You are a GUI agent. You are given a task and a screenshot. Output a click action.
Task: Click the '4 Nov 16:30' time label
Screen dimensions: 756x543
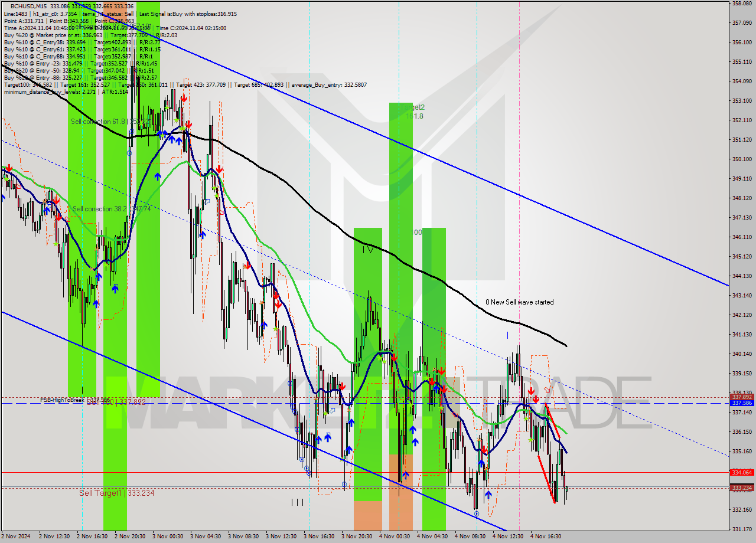point(547,537)
